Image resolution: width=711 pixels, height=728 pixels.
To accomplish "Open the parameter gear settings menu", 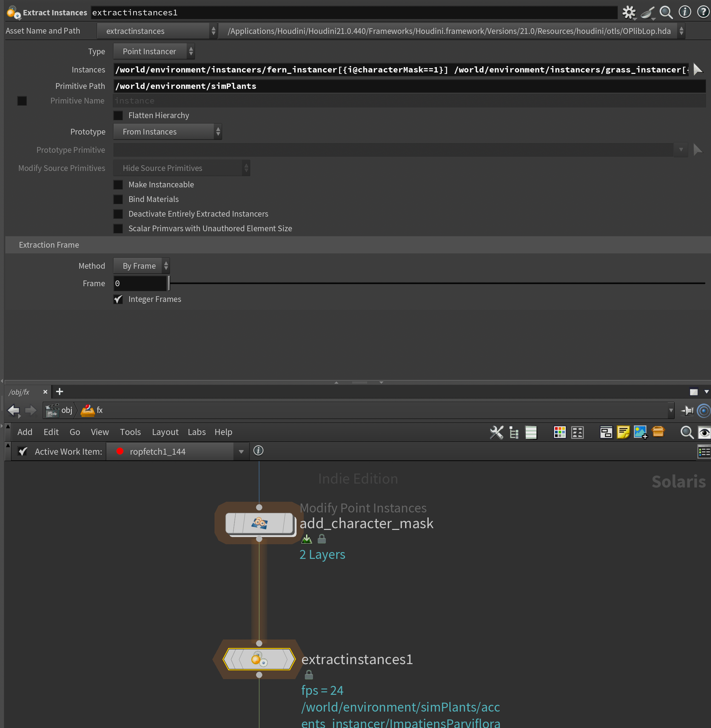I will [x=629, y=12].
